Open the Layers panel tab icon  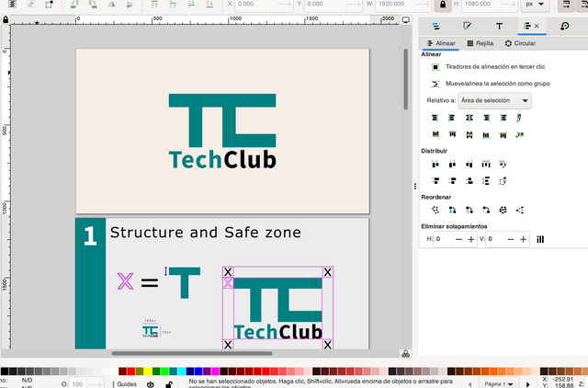pyautogui.click(x=436, y=27)
